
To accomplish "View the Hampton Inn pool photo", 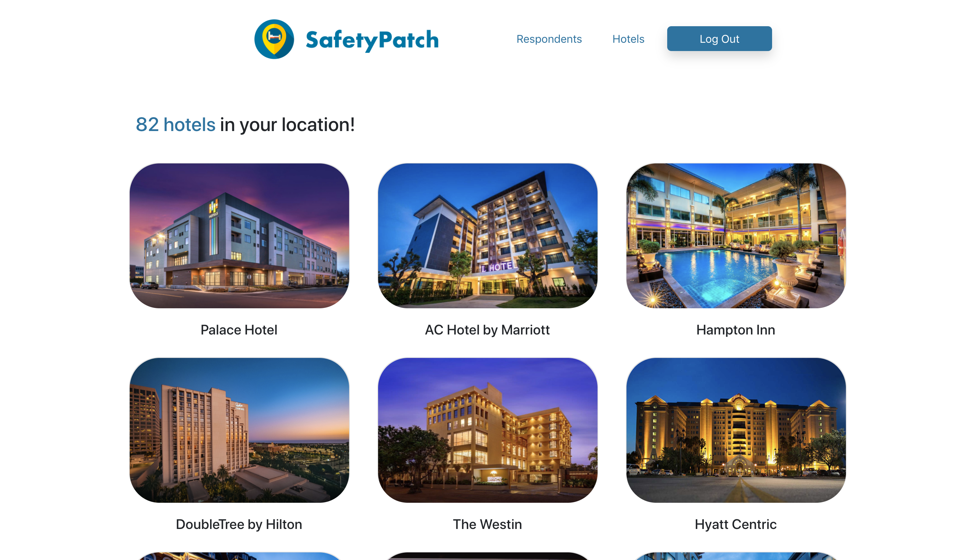I will click(x=736, y=236).
